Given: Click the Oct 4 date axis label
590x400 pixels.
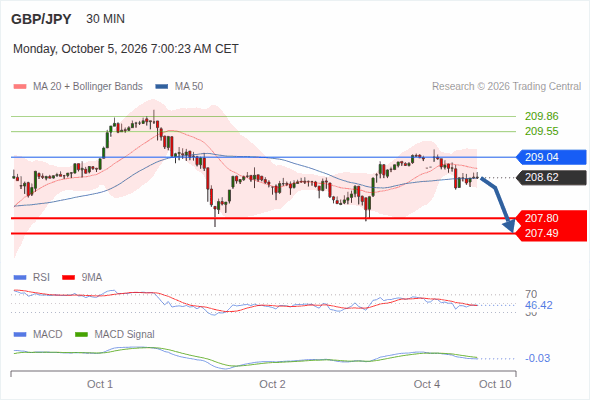Looking at the screenshot, I should [427, 384].
